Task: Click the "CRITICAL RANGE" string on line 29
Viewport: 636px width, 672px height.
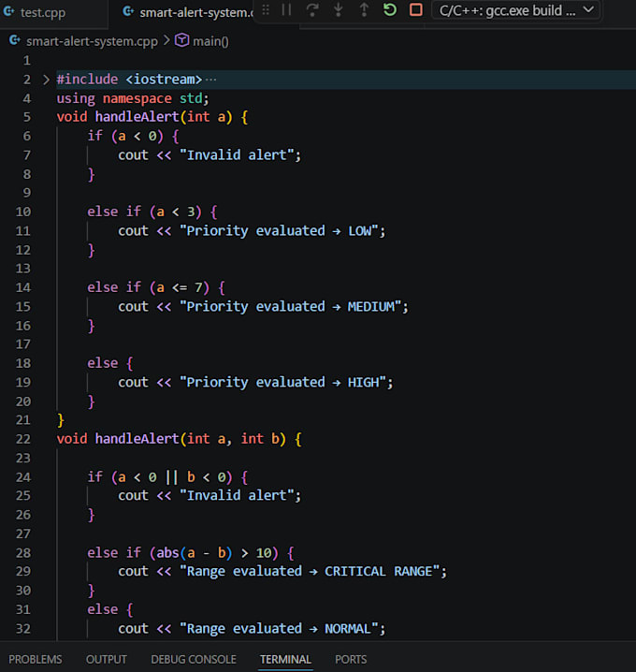Action: pyautogui.click(x=379, y=571)
